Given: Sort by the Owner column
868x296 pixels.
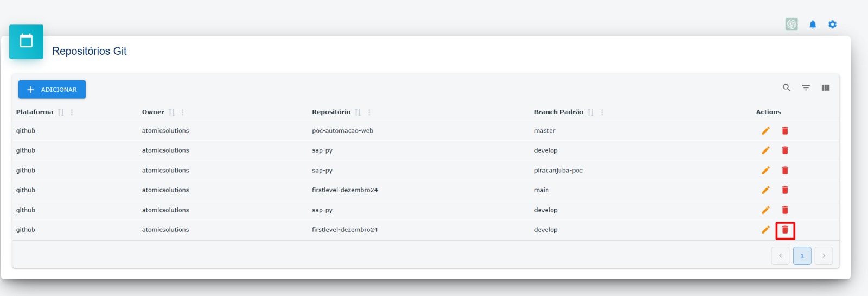Looking at the screenshot, I should 171,112.
